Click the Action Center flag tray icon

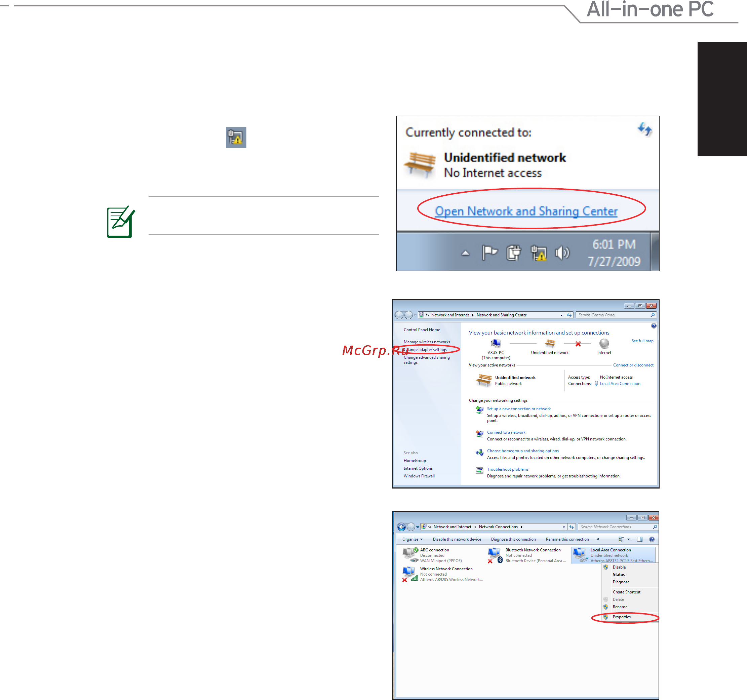click(489, 252)
